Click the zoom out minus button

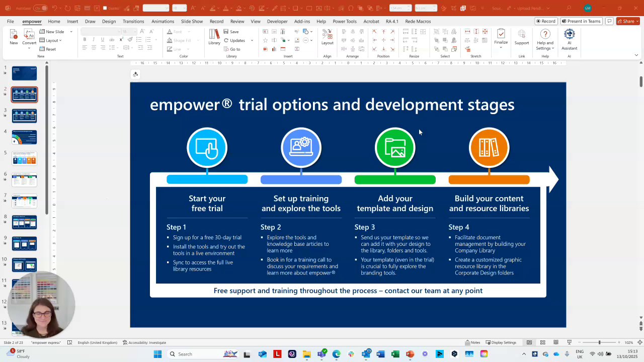(x=579, y=342)
